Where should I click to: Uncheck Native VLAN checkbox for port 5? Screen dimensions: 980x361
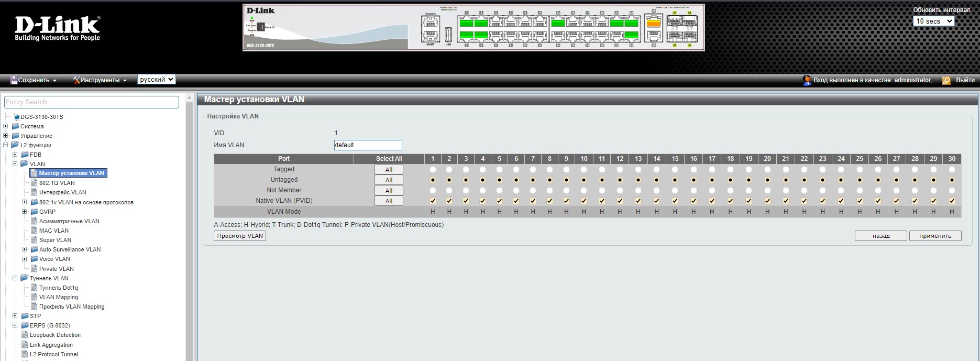click(x=499, y=201)
